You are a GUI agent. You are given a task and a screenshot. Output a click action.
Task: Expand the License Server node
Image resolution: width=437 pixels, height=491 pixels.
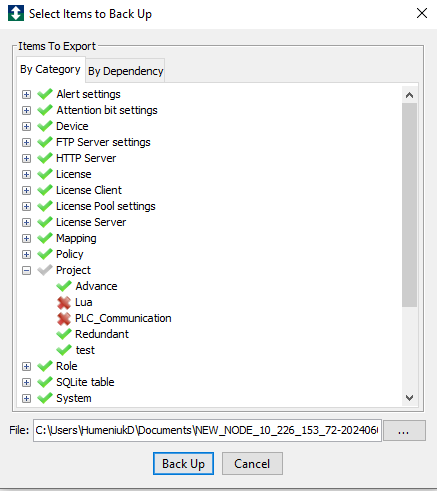pos(26,222)
